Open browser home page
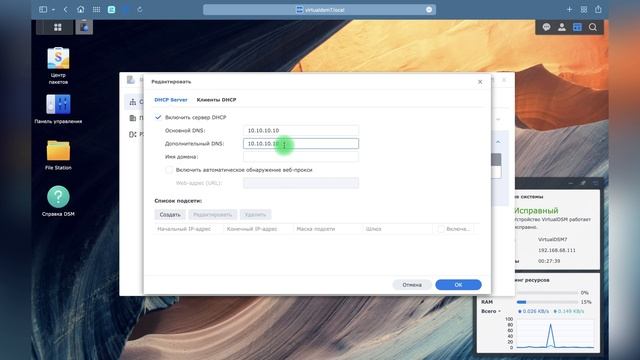Image resolution: width=640 pixels, height=360 pixels. click(81, 9)
